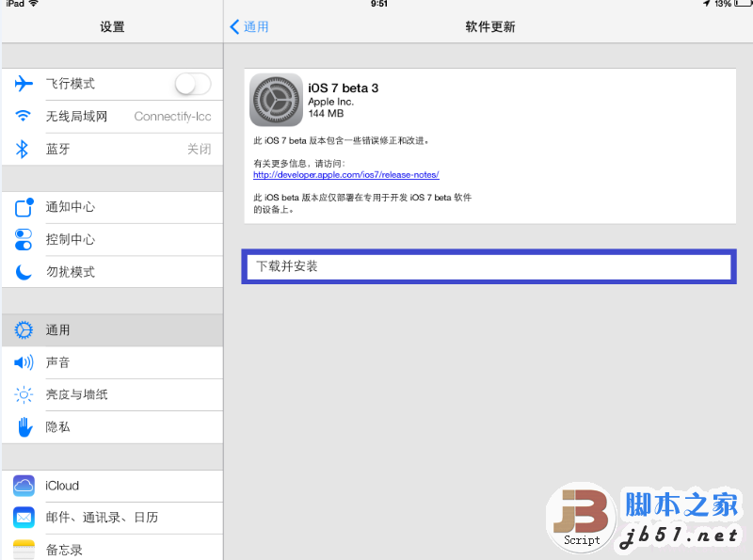Open Brightness & Wallpaper sun icon

click(23, 394)
